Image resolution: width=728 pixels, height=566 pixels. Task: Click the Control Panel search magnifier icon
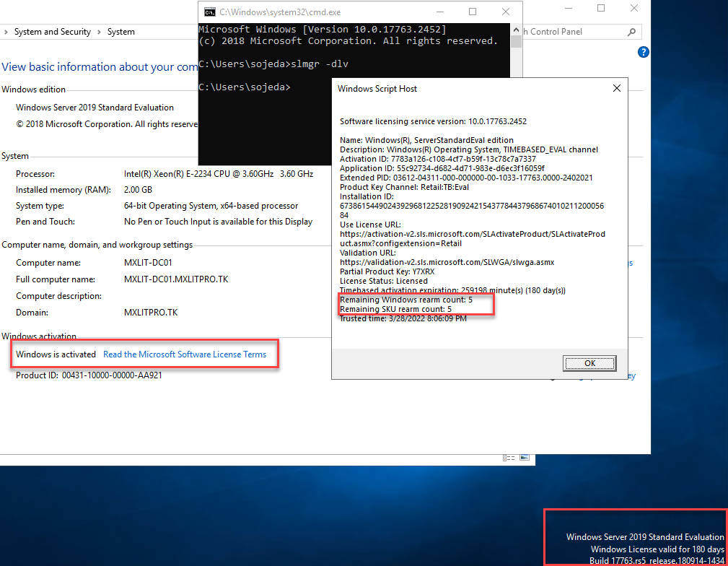tap(632, 32)
